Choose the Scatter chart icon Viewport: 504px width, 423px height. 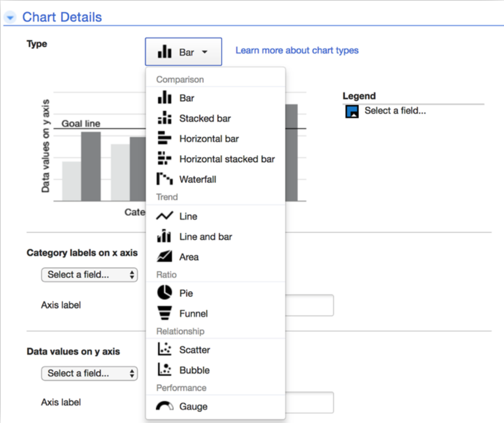[x=164, y=349]
